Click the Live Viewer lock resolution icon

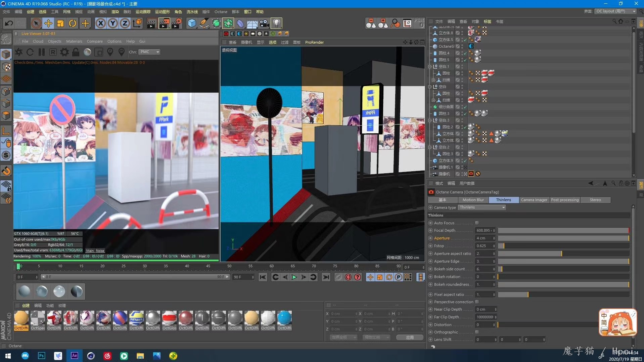(76, 52)
